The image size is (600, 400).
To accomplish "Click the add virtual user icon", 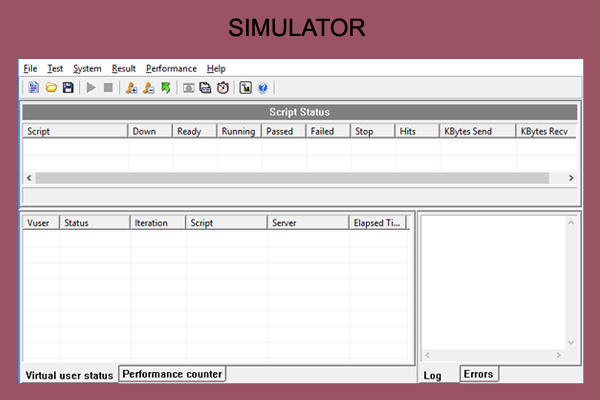I will 130,88.
